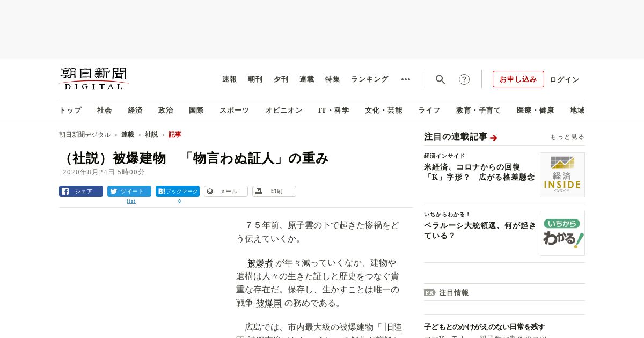
Task: Send article by mail (メール)
Action: point(226,191)
